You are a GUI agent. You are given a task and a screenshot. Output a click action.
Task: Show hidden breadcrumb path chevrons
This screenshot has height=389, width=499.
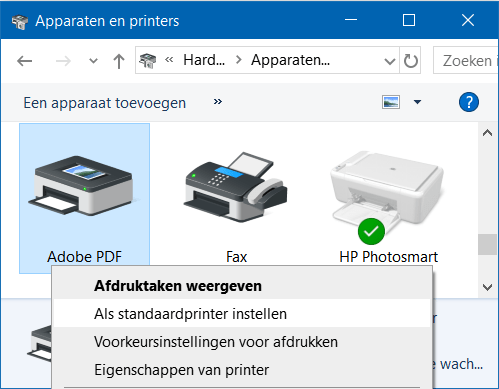(x=169, y=60)
